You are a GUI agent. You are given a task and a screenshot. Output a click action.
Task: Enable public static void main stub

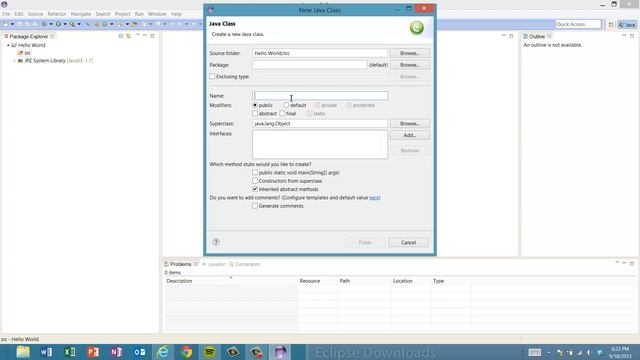[255, 173]
